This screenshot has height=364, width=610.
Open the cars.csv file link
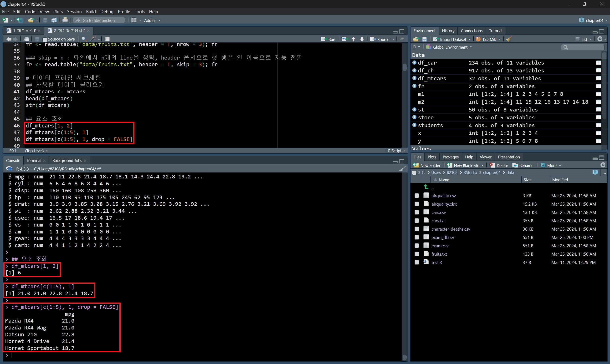[438, 212]
